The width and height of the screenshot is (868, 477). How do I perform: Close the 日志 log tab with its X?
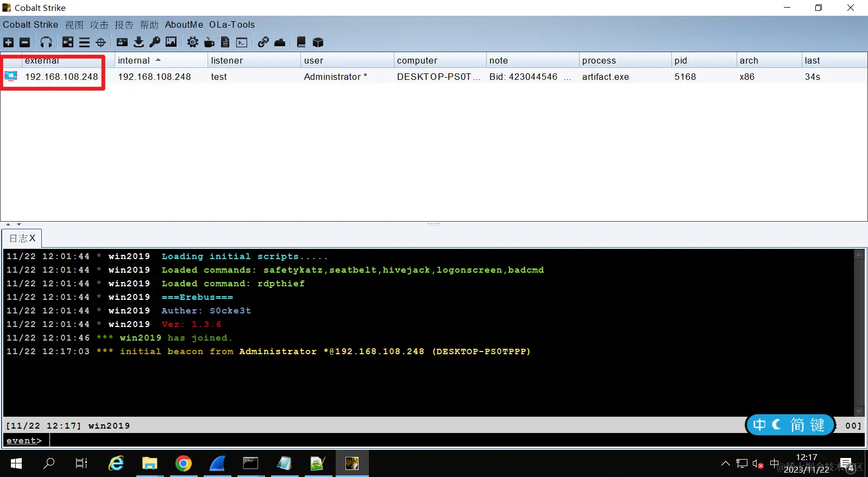[33, 238]
